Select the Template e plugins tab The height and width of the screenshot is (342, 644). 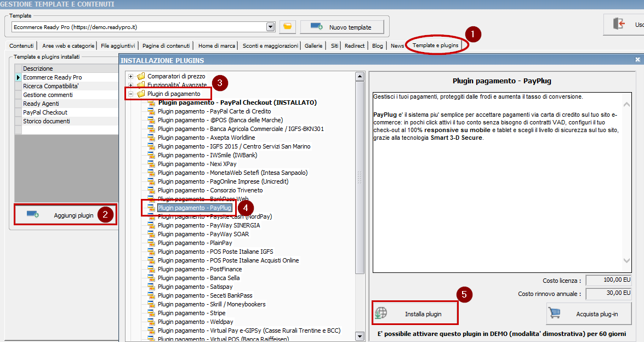[435, 45]
